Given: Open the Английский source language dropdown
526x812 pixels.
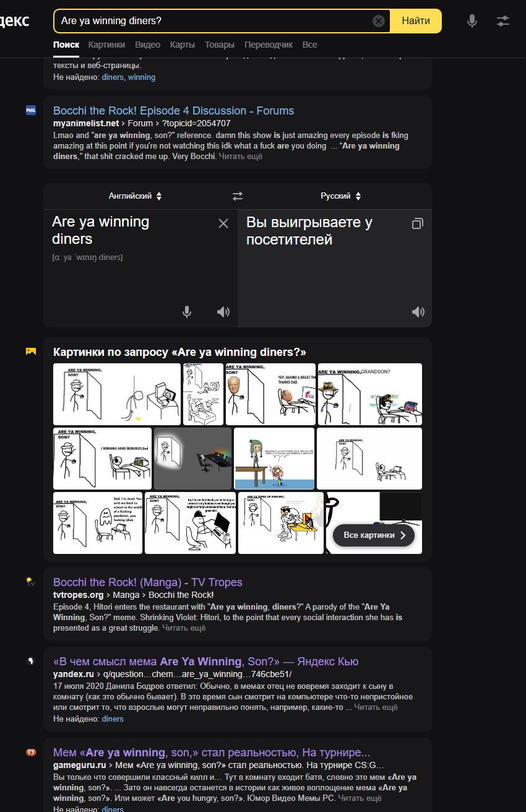Looking at the screenshot, I should (x=135, y=196).
